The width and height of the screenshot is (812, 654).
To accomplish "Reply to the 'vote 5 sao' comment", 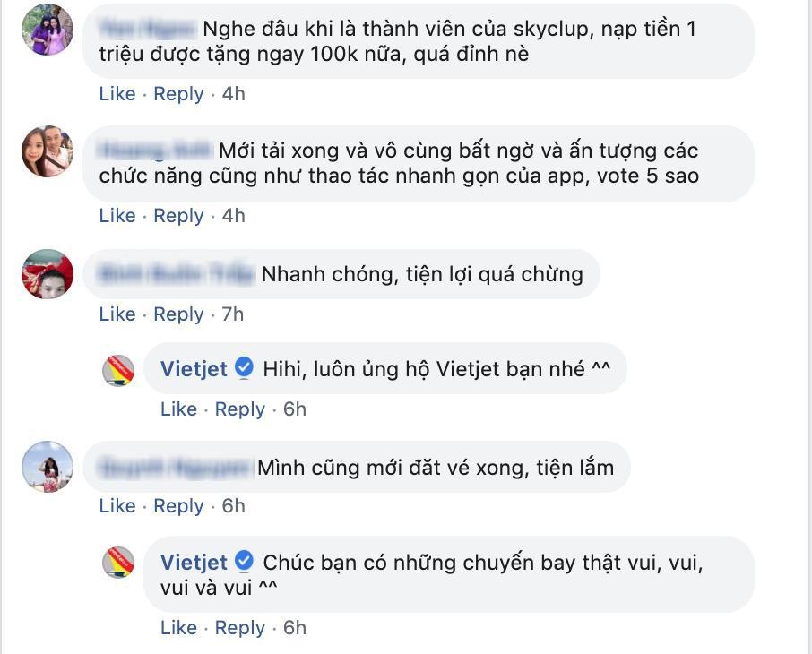I will (x=178, y=216).
